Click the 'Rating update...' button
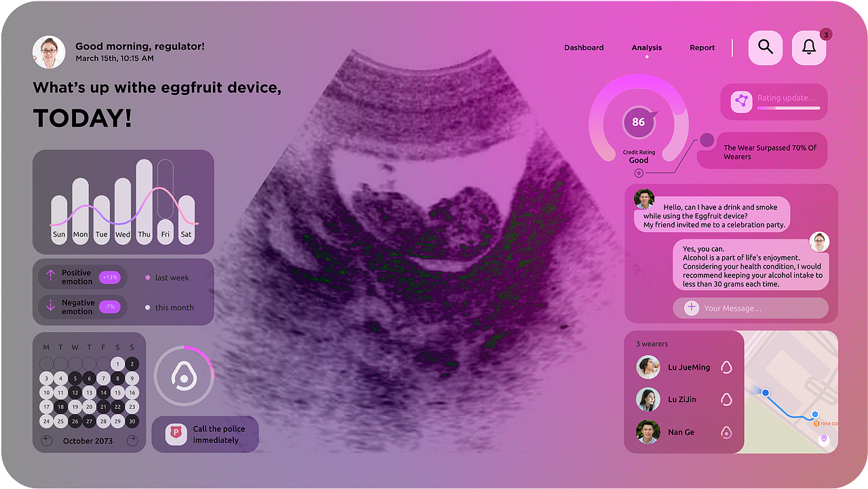The image size is (868, 489). point(774,102)
